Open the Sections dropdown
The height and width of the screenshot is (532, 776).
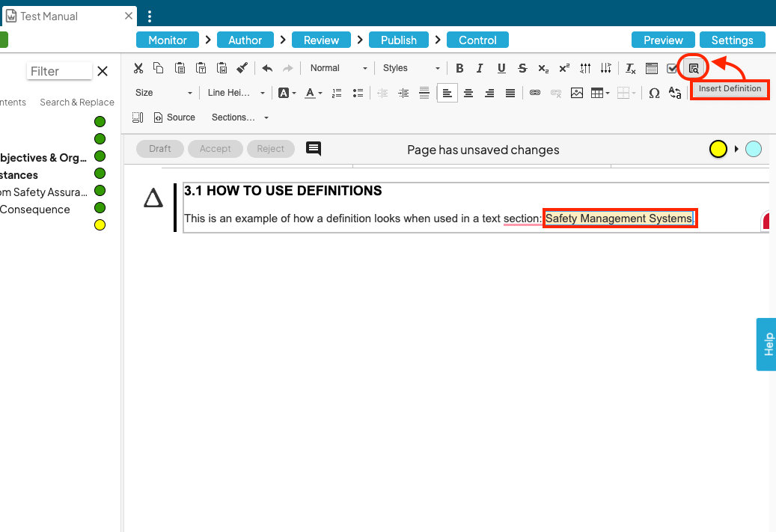[239, 117]
